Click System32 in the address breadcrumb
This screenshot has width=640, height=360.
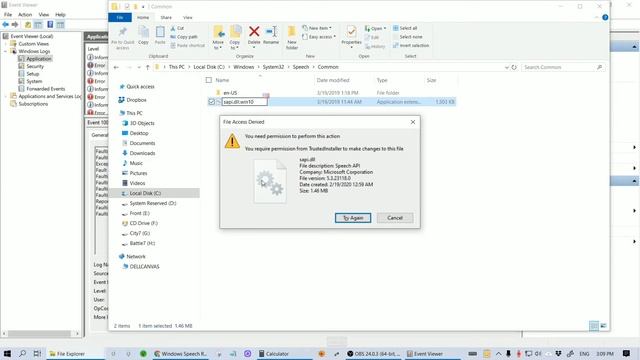coord(273,67)
